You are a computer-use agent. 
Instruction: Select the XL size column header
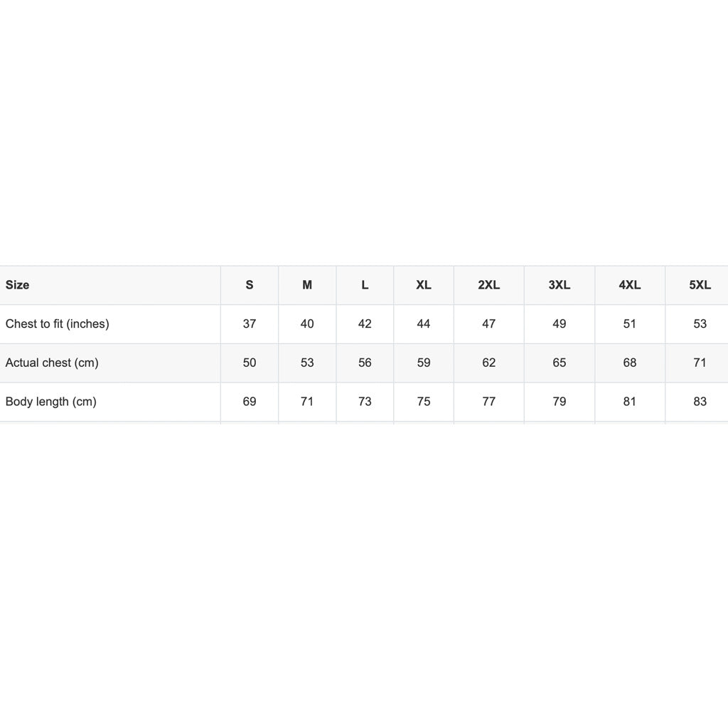pos(424,285)
